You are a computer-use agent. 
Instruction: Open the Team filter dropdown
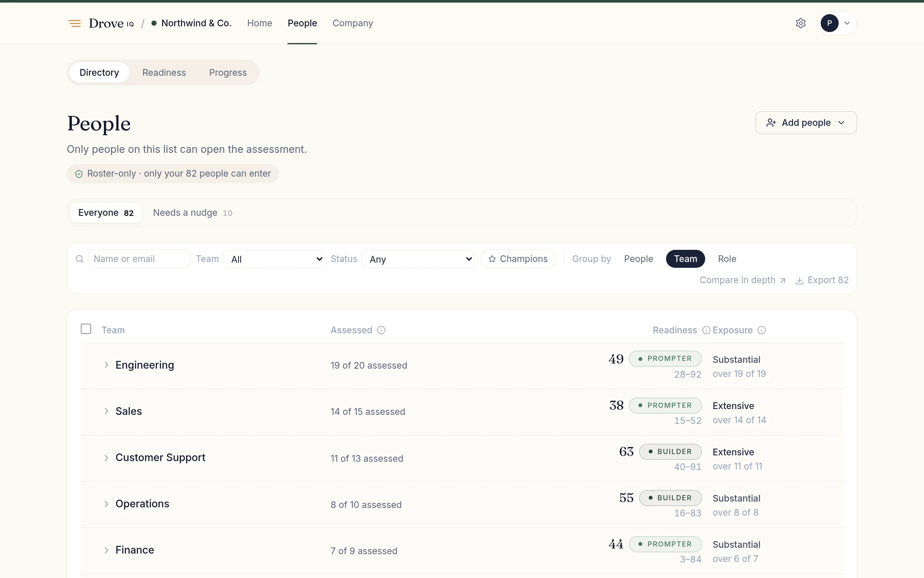pyautogui.click(x=274, y=259)
